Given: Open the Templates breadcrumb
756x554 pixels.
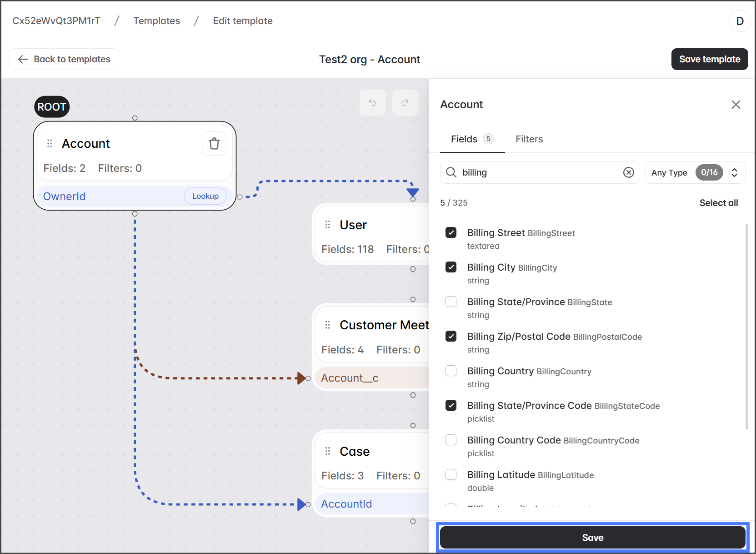Looking at the screenshot, I should (156, 21).
